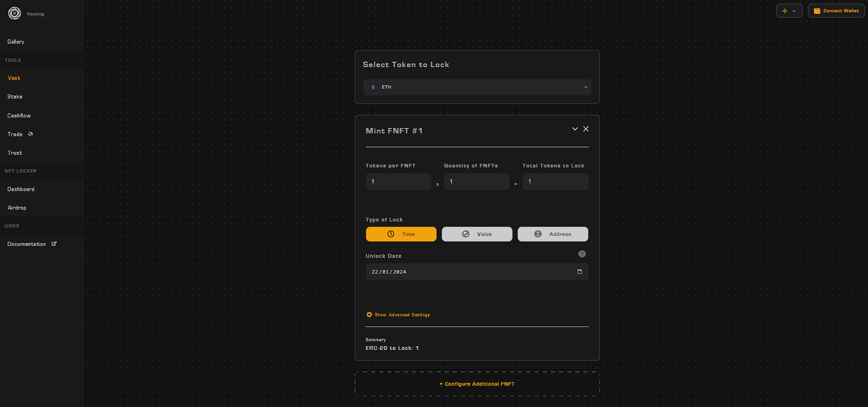Close the Mint FNFT #1 card

[586, 129]
